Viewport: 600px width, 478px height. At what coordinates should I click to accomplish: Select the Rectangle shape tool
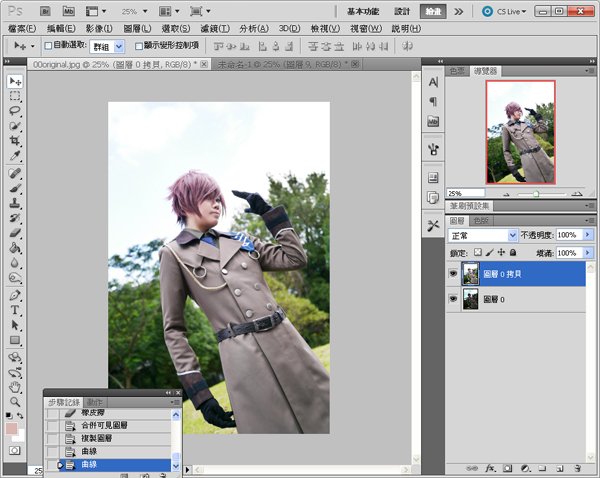[15, 340]
